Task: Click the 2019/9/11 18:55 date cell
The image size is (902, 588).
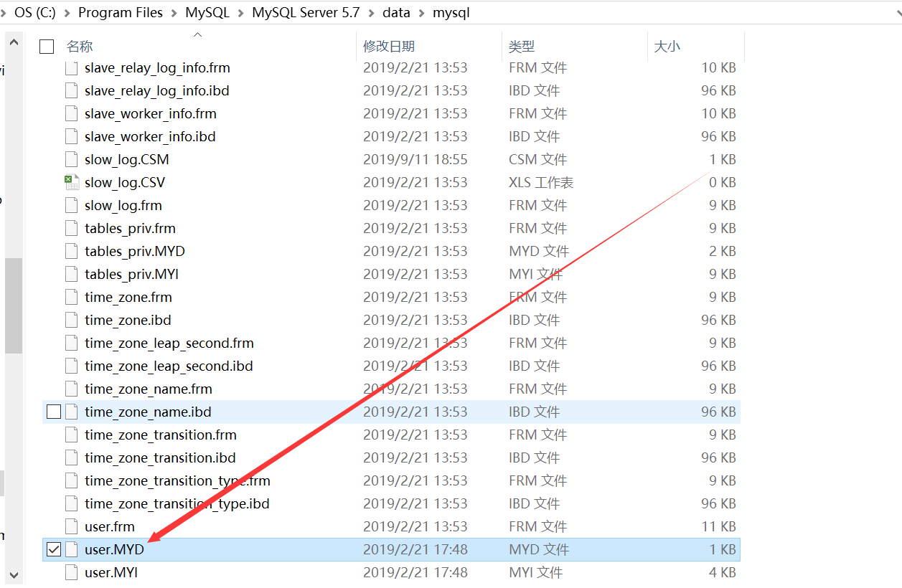Action: tap(415, 160)
